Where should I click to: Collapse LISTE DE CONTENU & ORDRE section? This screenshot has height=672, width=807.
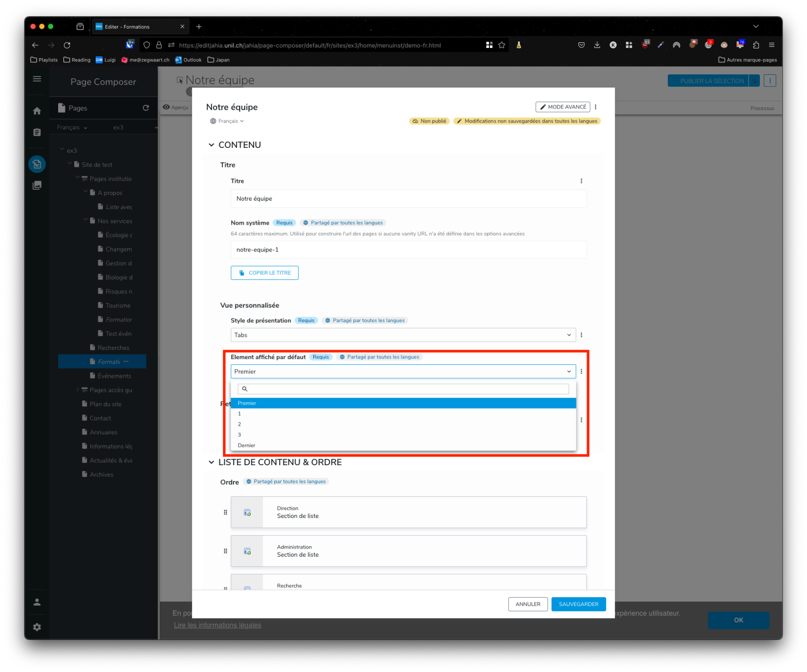click(x=211, y=462)
